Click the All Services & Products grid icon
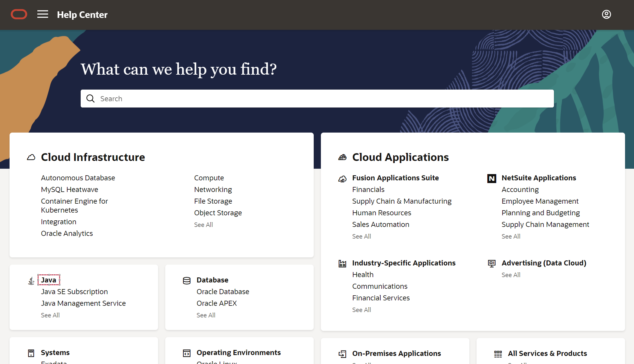Viewport: 634px width, 364px height. pyautogui.click(x=498, y=354)
